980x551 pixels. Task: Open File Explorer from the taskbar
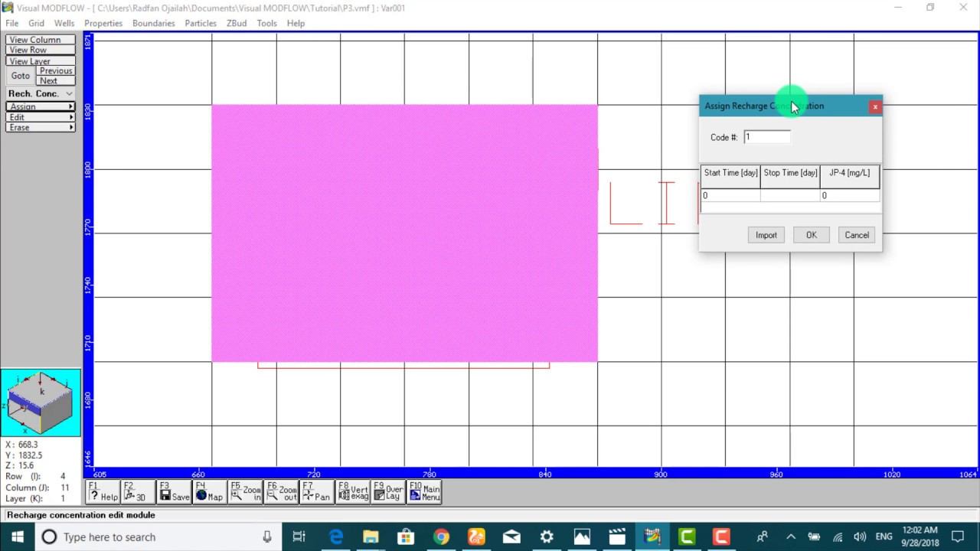[x=371, y=536]
